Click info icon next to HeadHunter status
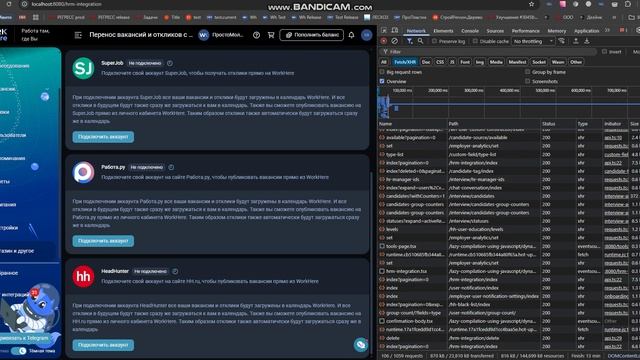Image resolution: width=640 pixels, height=360 pixels. 175,271
